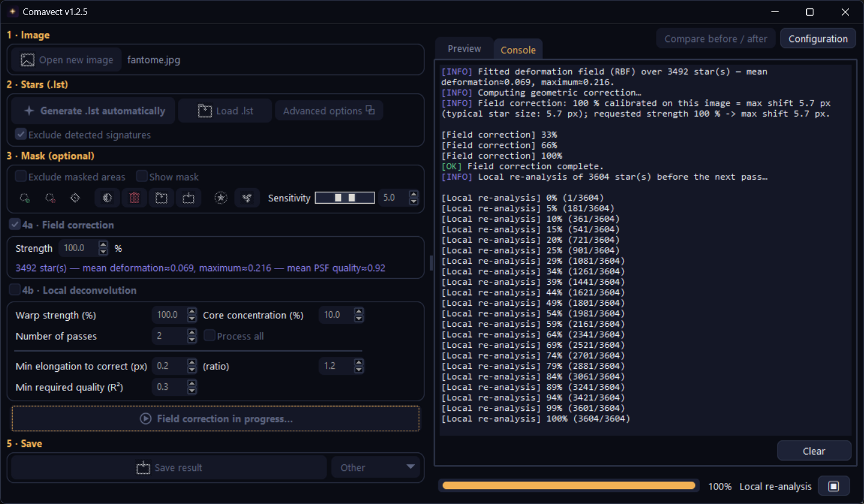Increase the Sensitivity value with up arrow
The image size is (864, 504).
(414, 194)
